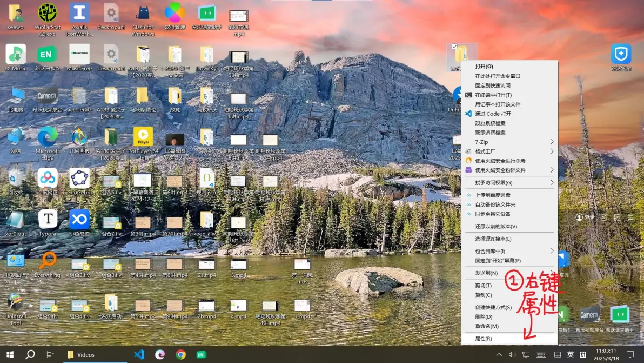Screen dimensions: 644x363
Task: Open PotPlayer 64 bit shortcut
Action: coord(143,137)
